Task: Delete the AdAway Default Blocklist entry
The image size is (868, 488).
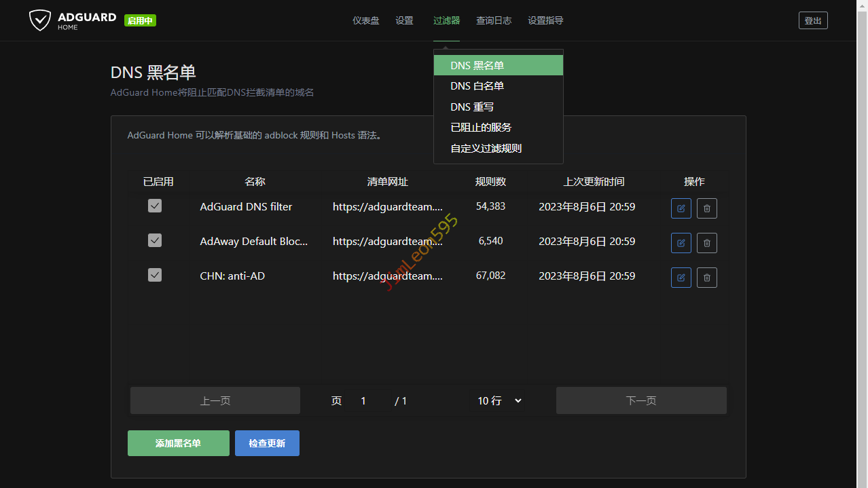Action: tap(706, 242)
